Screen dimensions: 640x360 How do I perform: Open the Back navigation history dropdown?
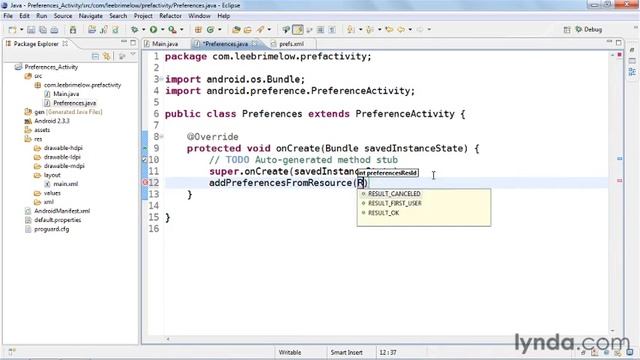410,30
